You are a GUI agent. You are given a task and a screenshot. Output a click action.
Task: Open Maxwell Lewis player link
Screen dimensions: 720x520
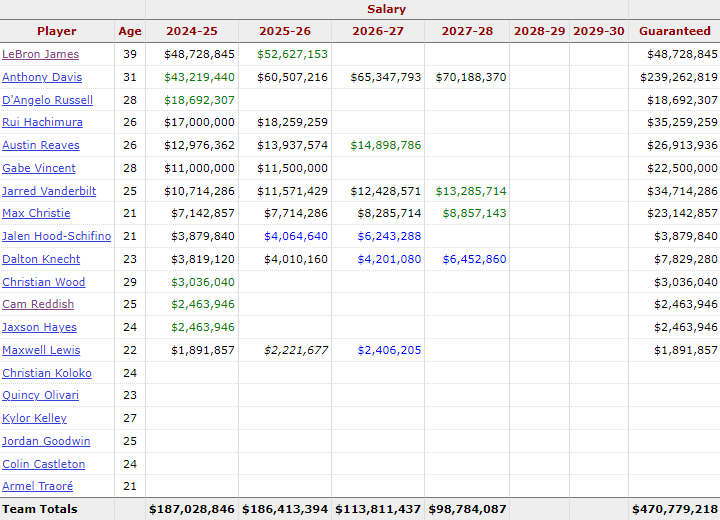41,350
